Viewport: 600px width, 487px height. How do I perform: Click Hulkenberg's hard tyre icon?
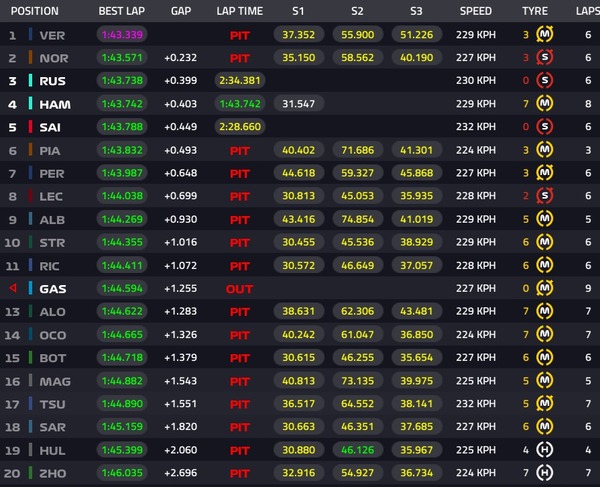point(545,450)
